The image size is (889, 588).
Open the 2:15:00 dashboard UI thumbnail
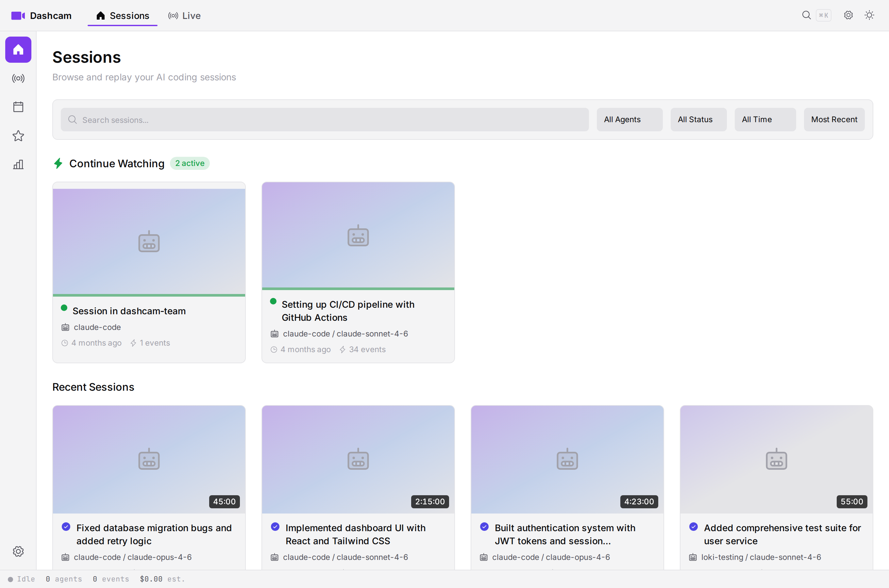(x=358, y=459)
